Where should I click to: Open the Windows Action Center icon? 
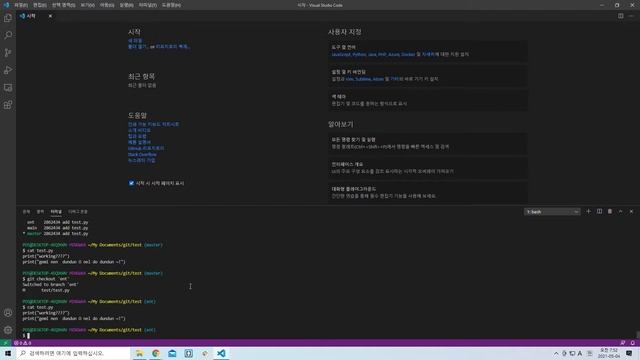(x=629, y=353)
